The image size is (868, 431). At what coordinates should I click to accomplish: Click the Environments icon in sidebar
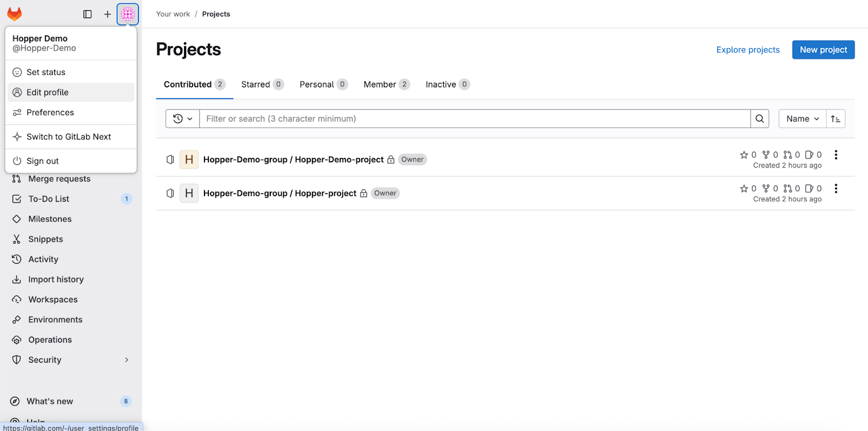[17, 319]
